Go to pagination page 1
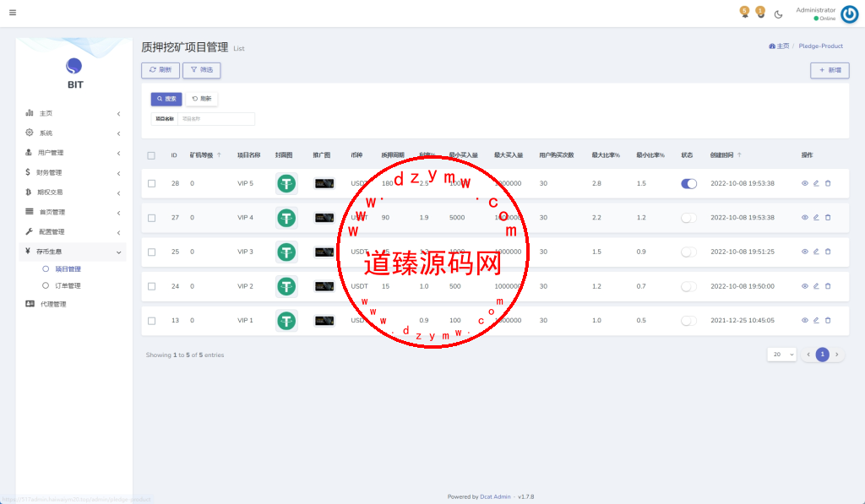 point(823,355)
